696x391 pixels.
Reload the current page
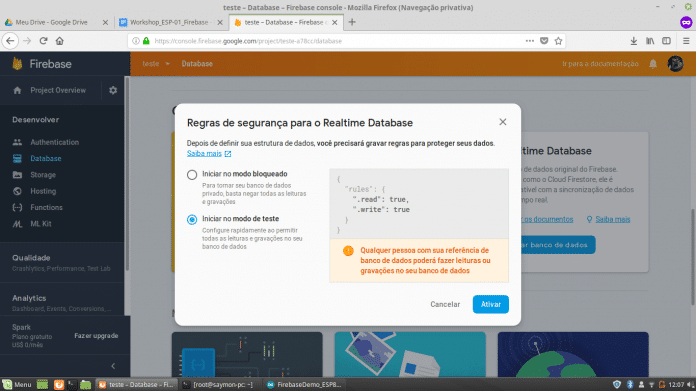click(x=43, y=41)
